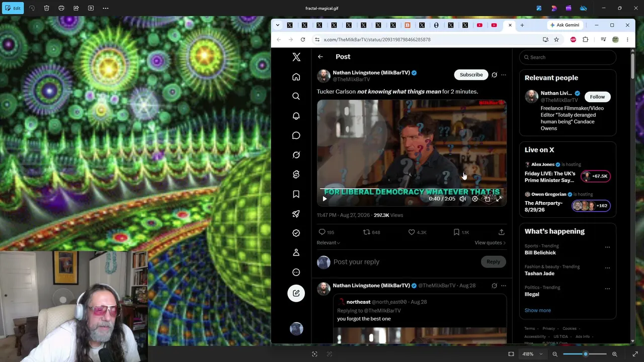Print the fractal-magical.gif image
Screen dimensions: 644x362
pyautogui.click(x=61, y=8)
